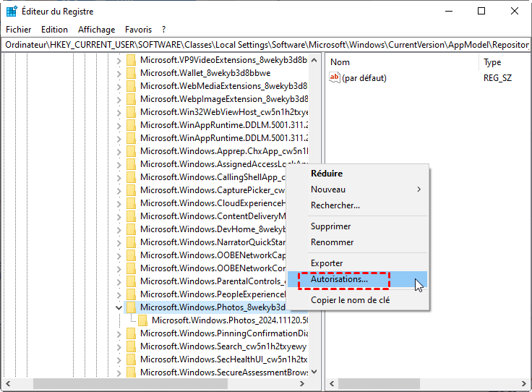
Task: Click folder icon of Microsoft.Windows.Photos_8wekyb3d key
Action: point(131,307)
